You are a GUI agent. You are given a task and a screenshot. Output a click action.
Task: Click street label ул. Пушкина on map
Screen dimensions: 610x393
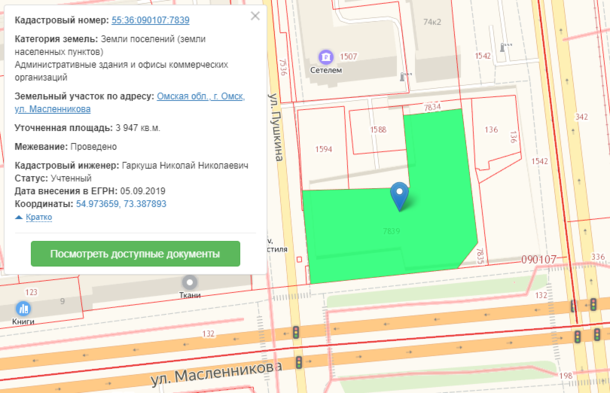tap(277, 127)
